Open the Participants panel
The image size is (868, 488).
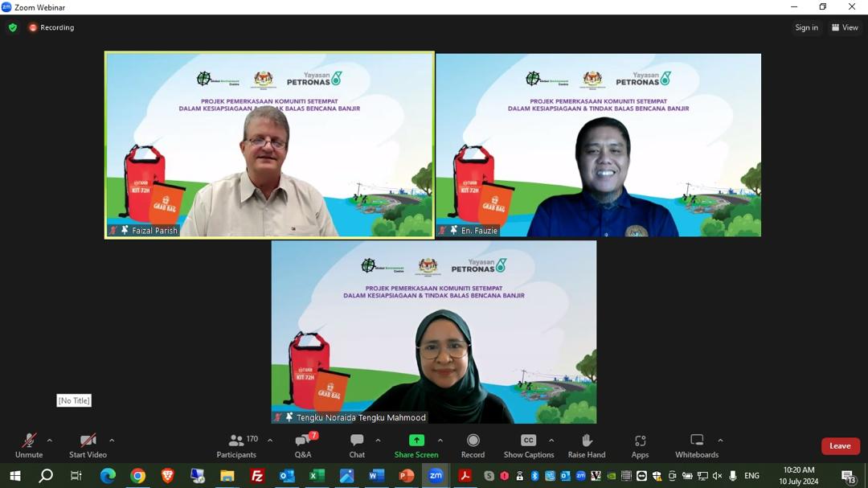pyautogui.click(x=236, y=445)
